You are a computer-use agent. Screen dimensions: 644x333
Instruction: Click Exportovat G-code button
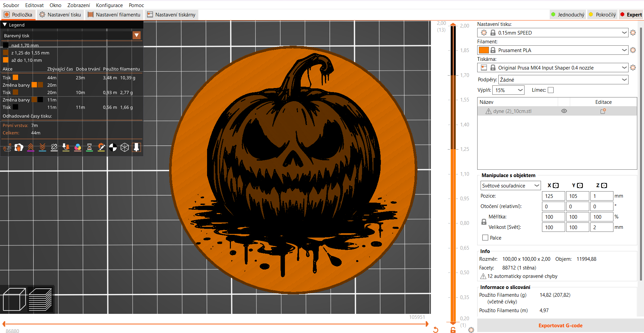(560, 325)
